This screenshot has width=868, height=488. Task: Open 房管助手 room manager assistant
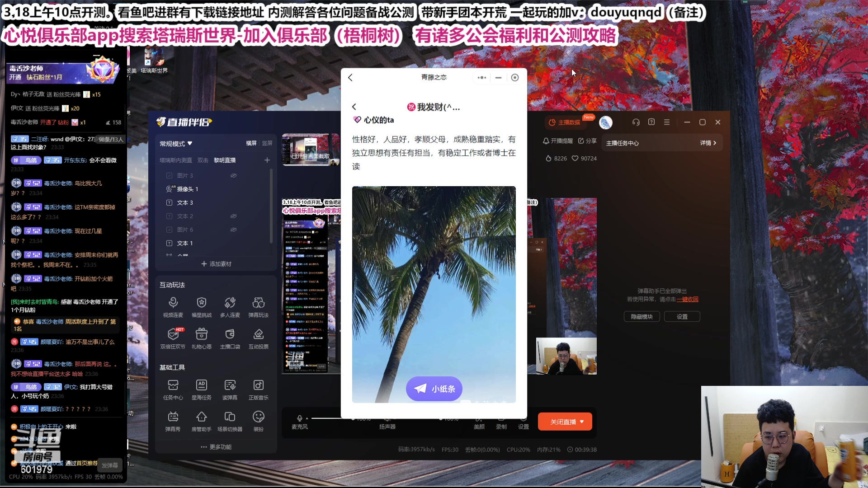pos(202,421)
